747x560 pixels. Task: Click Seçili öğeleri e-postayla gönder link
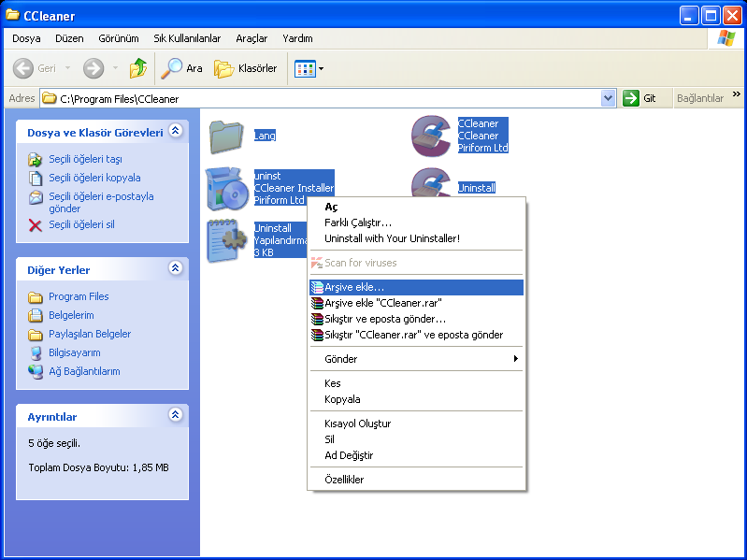pyautogui.click(x=101, y=202)
